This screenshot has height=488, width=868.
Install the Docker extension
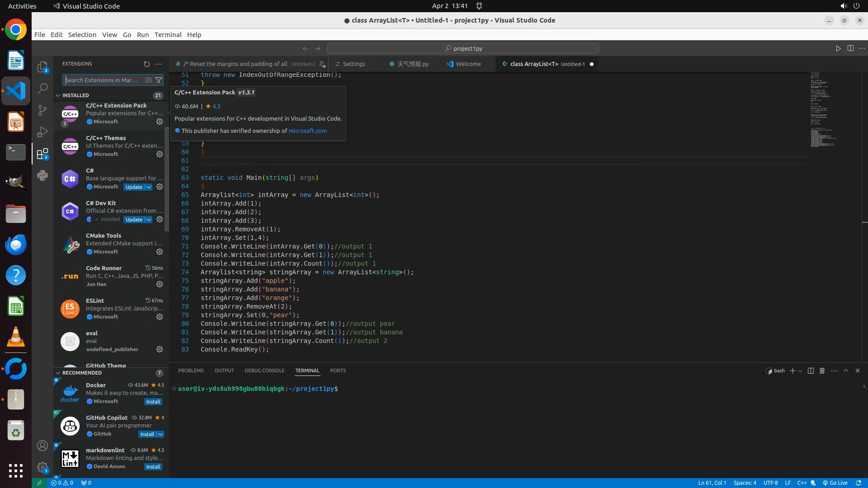tap(153, 402)
